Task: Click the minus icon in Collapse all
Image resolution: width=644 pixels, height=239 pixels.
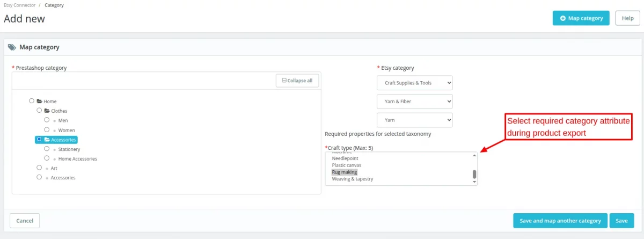Action: 284,81
